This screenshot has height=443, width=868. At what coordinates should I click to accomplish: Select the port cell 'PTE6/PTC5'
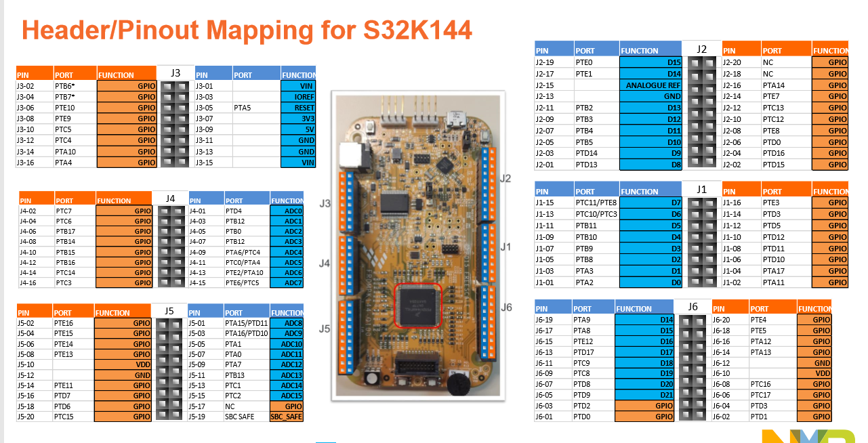click(x=247, y=282)
